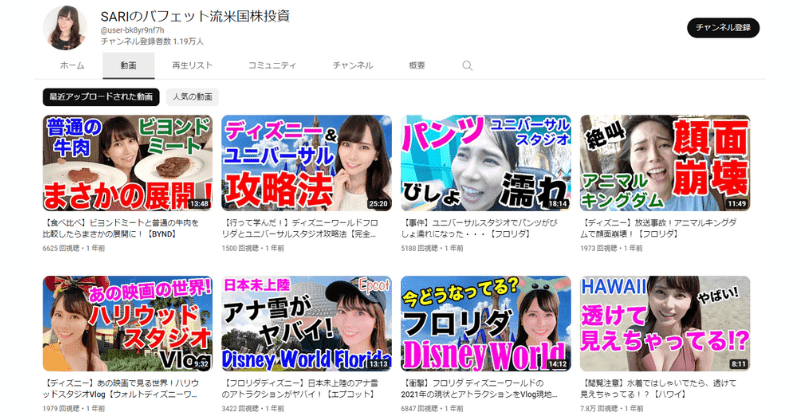Click the 5188 回視聴 view count

pyautogui.click(x=419, y=249)
